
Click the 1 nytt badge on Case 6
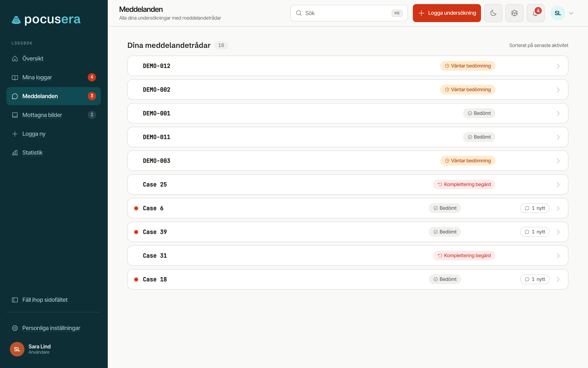point(535,208)
